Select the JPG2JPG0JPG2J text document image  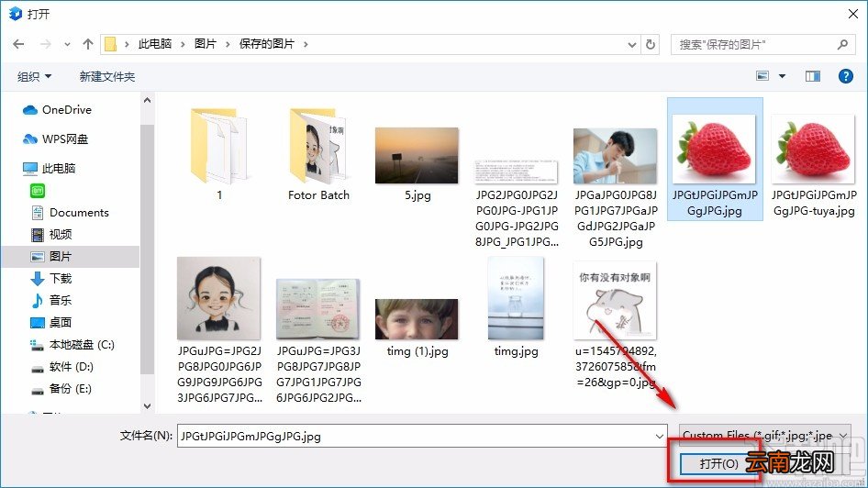pyautogui.click(x=517, y=204)
